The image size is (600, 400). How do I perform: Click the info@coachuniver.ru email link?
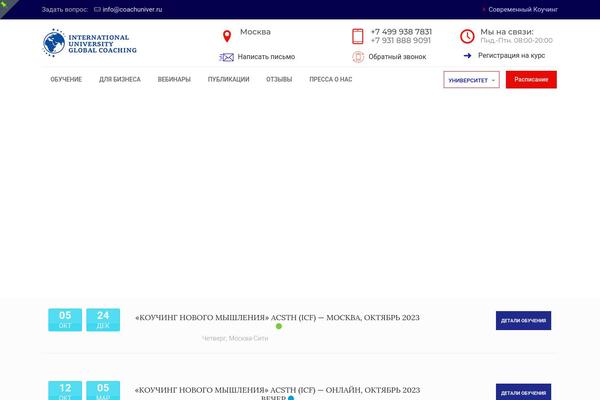click(132, 10)
